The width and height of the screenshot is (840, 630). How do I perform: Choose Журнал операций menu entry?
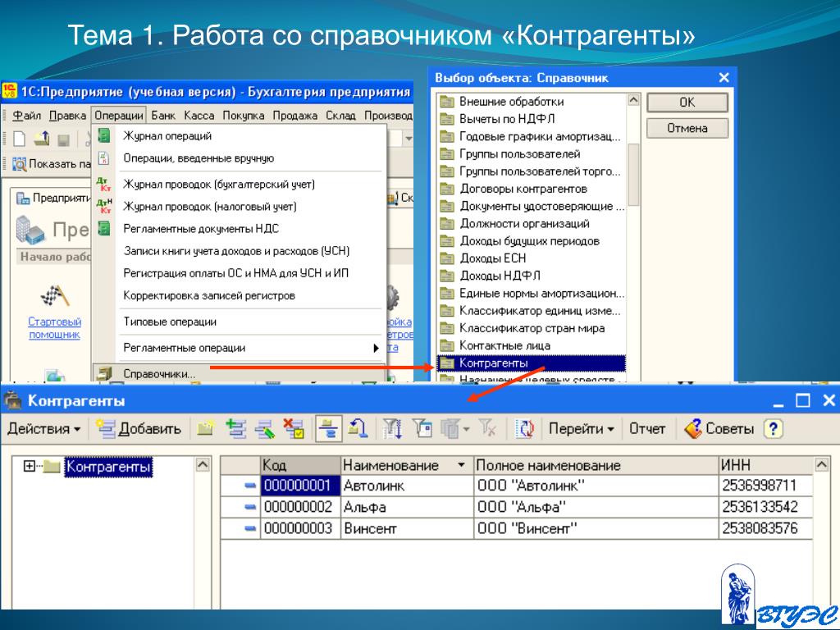[239, 135]
